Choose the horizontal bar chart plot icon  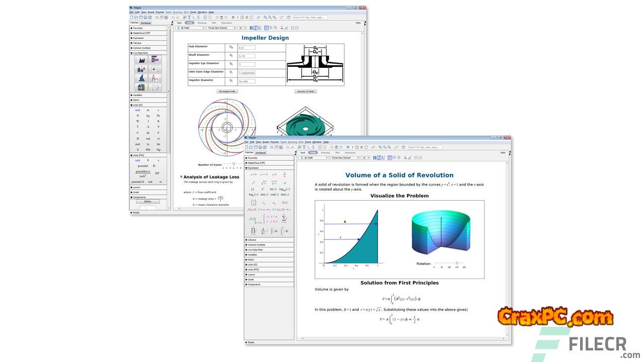[x=155, y=59]
